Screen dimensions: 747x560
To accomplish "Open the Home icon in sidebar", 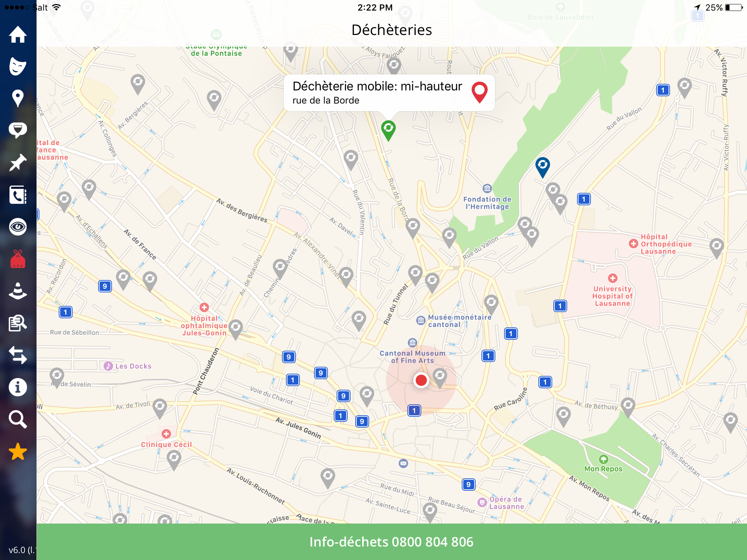I will click(x=18, y=35).
